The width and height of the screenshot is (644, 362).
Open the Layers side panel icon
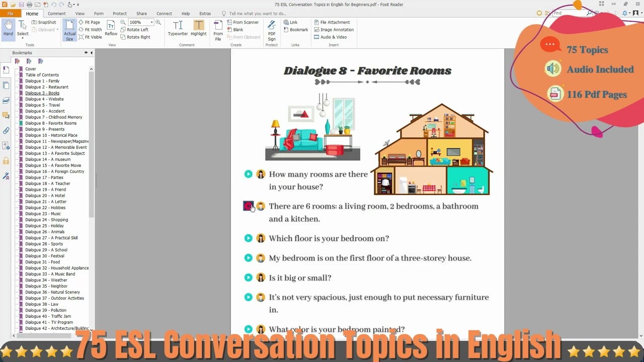[x=6, y=100]
